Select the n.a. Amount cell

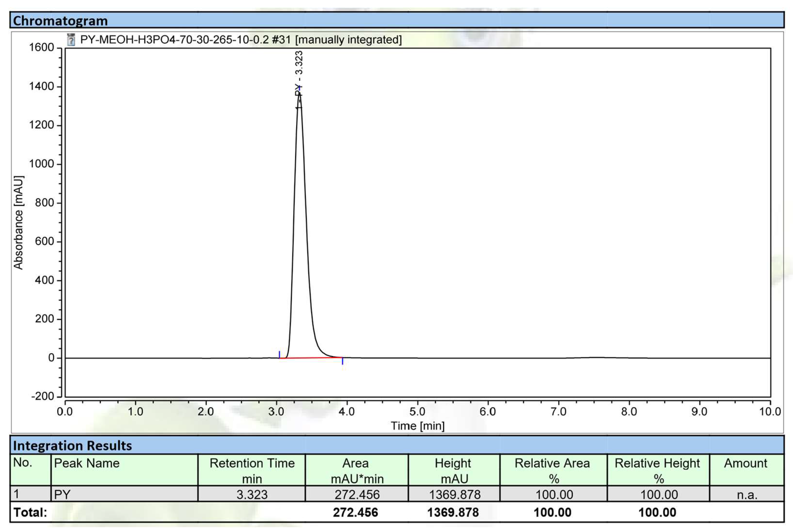(747, 495)
